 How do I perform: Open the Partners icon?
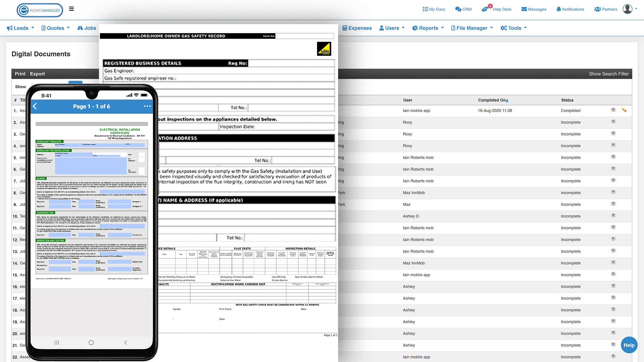(605, 9)
